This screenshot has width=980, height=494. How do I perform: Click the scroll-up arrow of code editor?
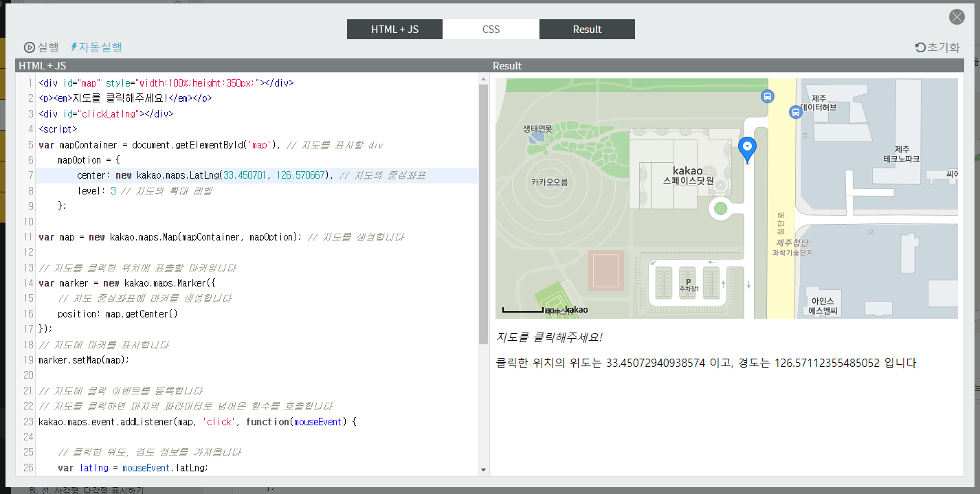tap(483, 80)
